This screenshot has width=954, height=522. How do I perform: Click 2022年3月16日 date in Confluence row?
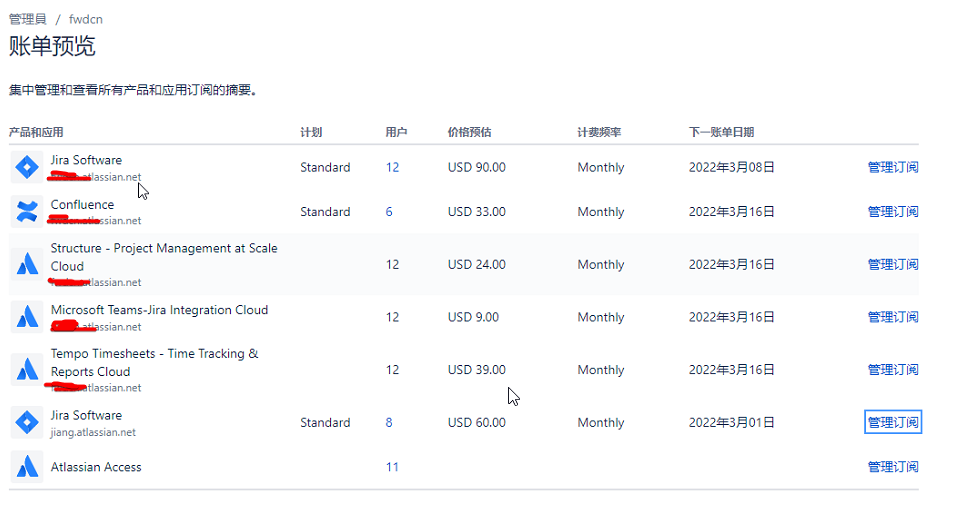731,212
